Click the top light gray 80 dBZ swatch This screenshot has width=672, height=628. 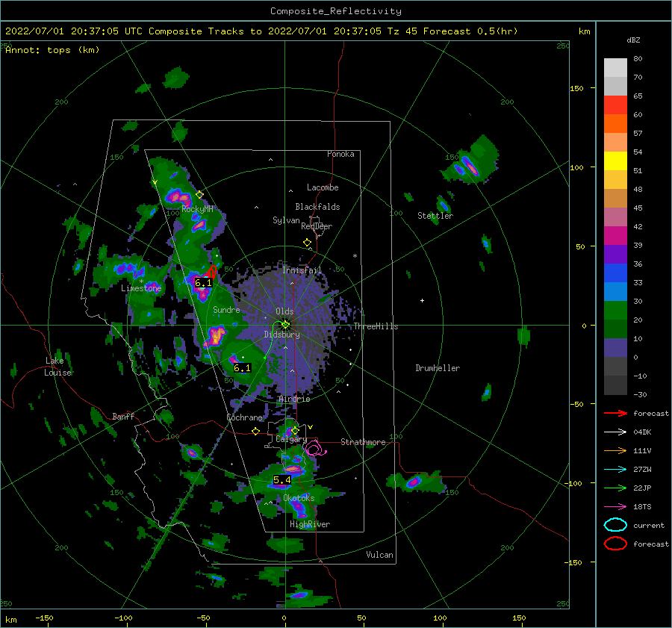pos(615,67)
